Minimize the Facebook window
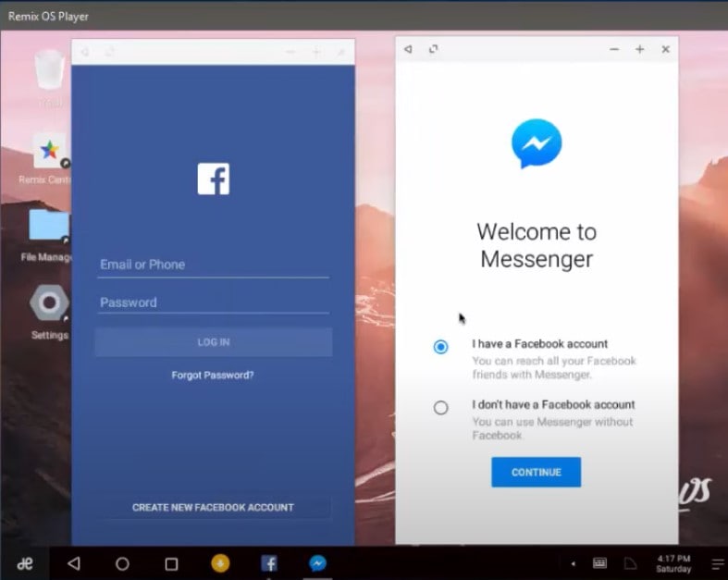The image size is (728, 580). tap(290, 52)
